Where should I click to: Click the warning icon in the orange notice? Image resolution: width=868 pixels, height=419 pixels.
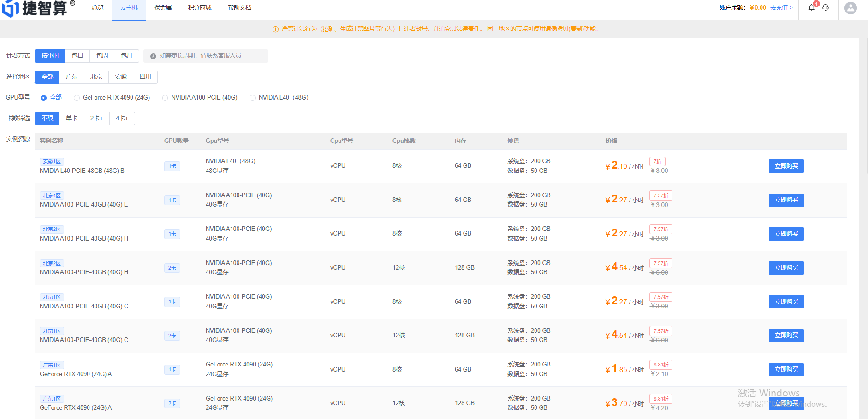(x=275, y=29)
